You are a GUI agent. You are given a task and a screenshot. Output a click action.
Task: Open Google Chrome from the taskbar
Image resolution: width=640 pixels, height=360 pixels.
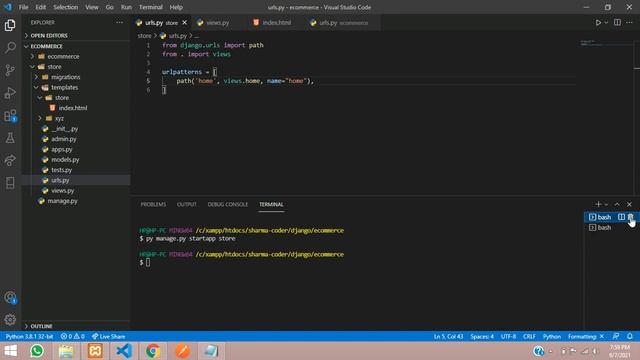tap(153, 351)
